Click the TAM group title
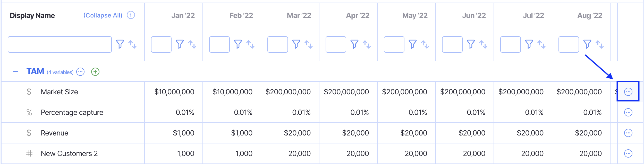 click(35, 71)
